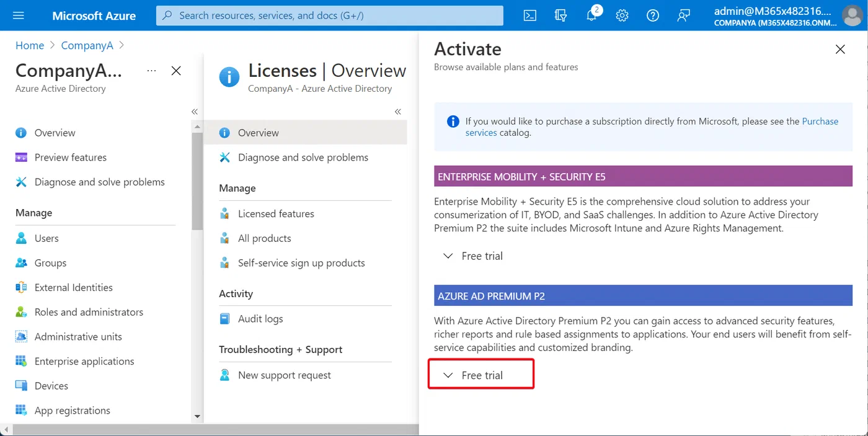Click the CompanyA Diagnose and solve problems icon
The height and width of the screenshot is (436, 868).
pos(21,182)
